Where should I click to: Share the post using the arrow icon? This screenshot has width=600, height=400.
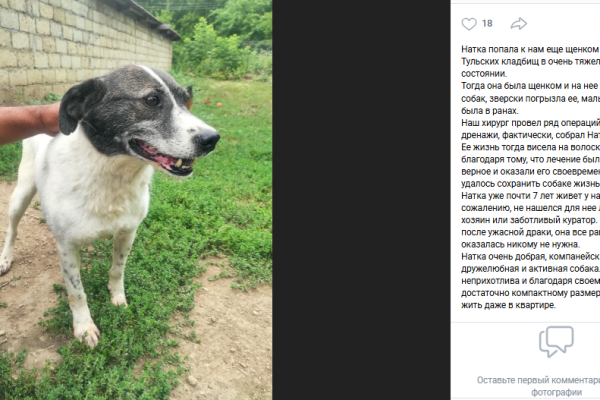(x=518, y=24)
